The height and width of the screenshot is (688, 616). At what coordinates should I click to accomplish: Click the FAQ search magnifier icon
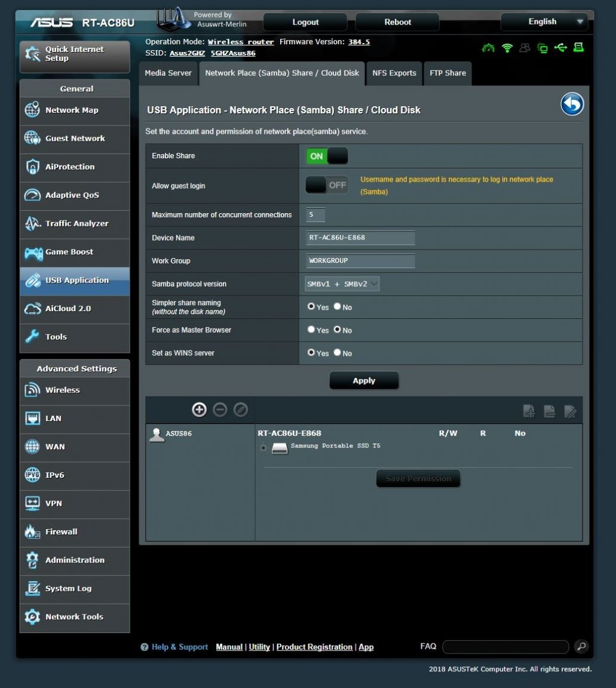(582, 646)
